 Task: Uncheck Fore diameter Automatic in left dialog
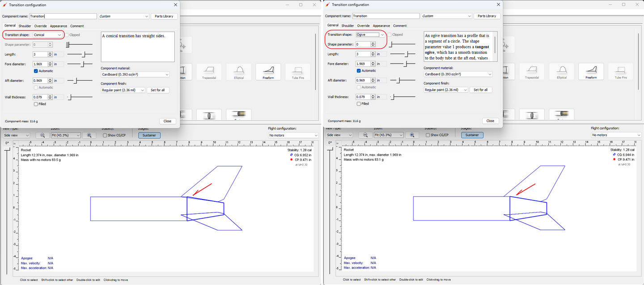point(36,71)
